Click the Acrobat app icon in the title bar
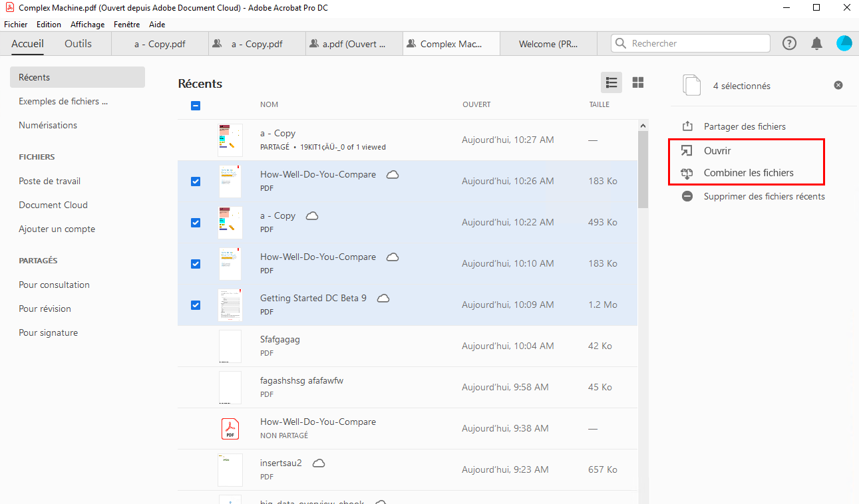Screen dimensions: 859x504 [9, 8]
